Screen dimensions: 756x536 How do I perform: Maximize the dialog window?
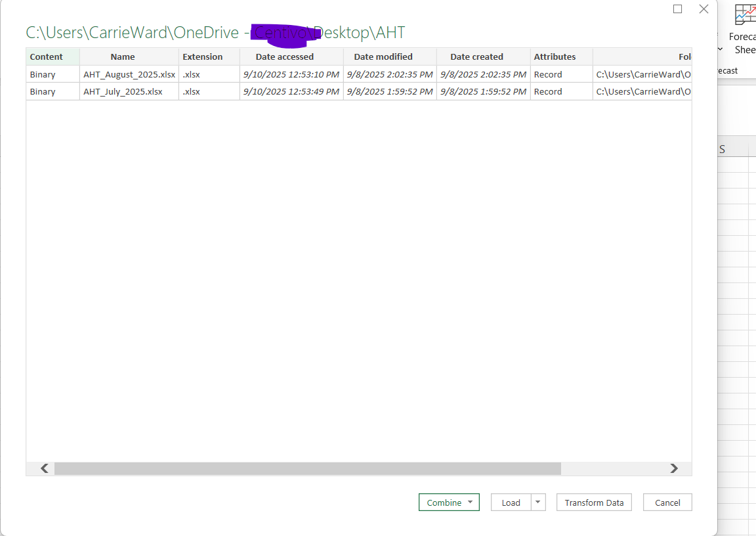[x=677, y=9]
